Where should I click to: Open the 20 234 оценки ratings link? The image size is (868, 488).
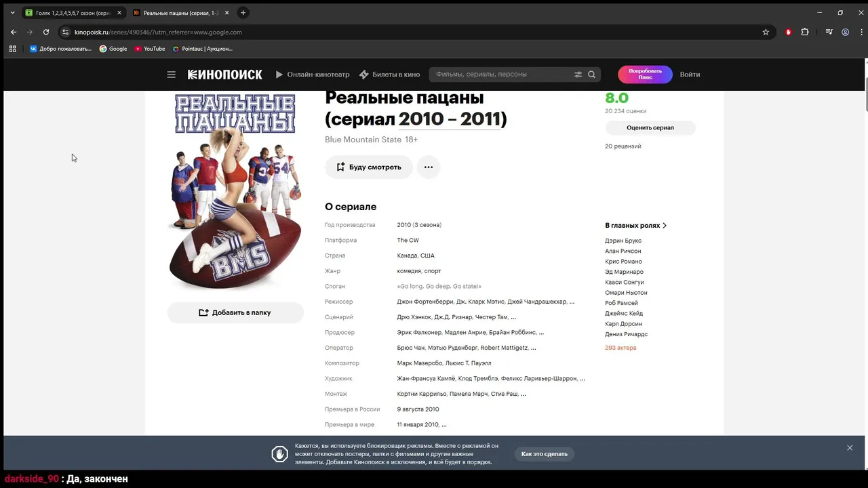[x=626, y=111]
